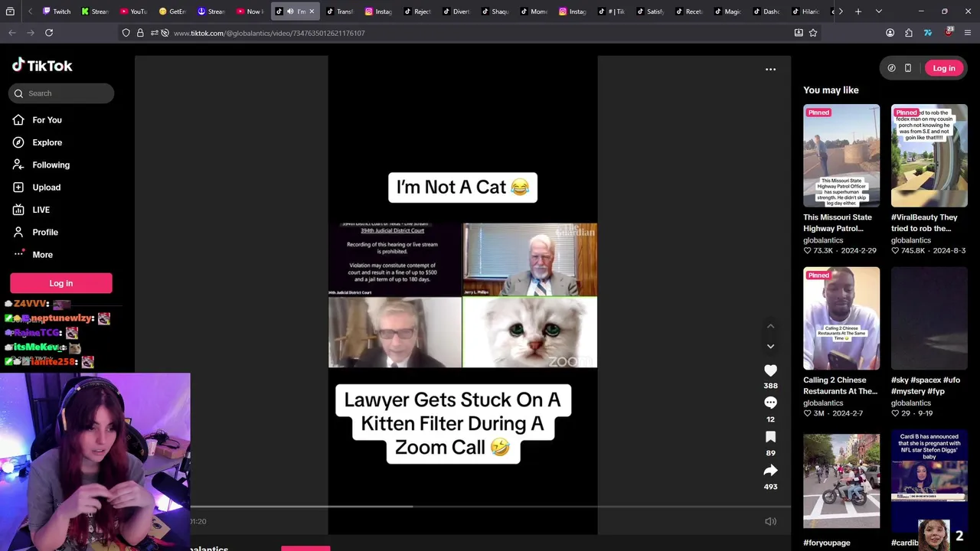Viewport: 980px width, 551px height.
Task: Click 'This Missouri State Highway Patrol...' title
Action: (x=838, y=223)
